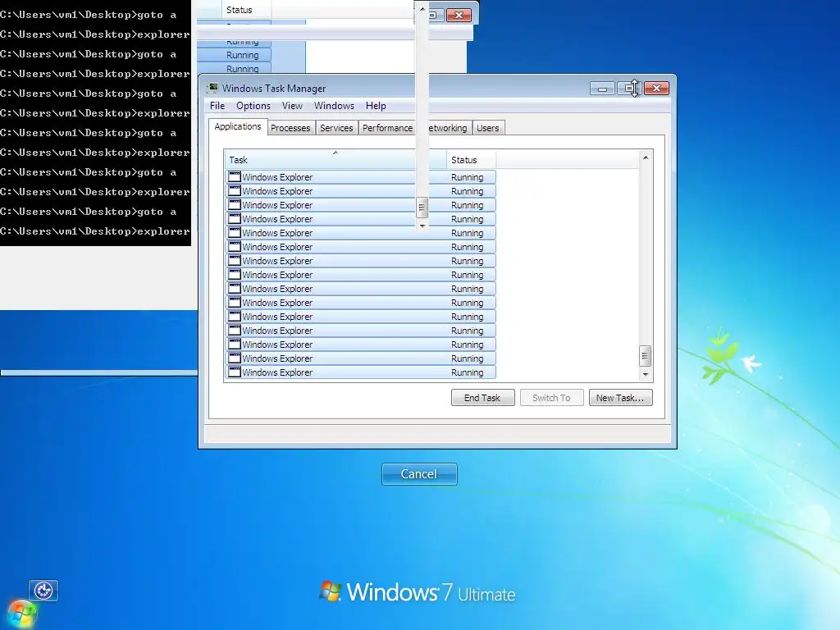The image size is (840, 630).
Task: Sort list by the Task column header
Action: [335, 160]
